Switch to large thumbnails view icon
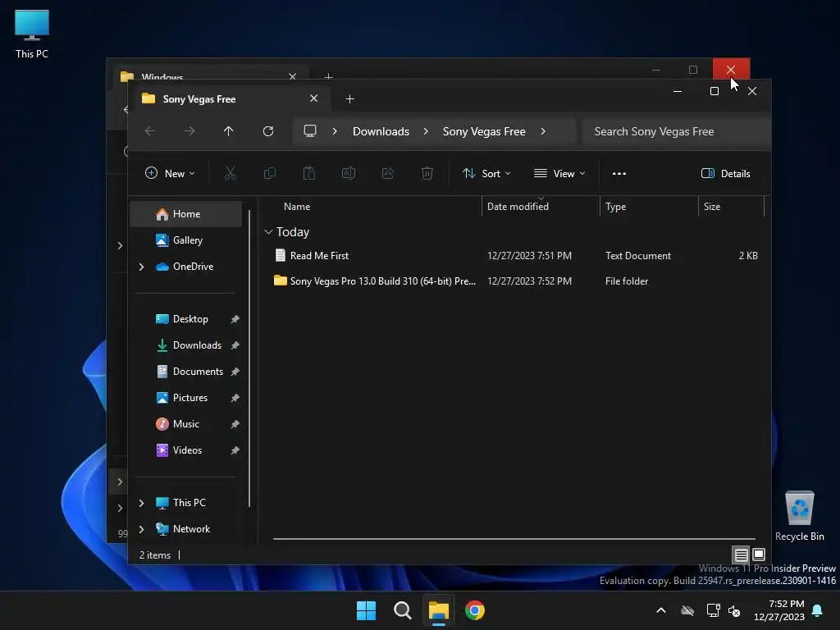Screen dimensions: 840x630 tap(759, 555)
